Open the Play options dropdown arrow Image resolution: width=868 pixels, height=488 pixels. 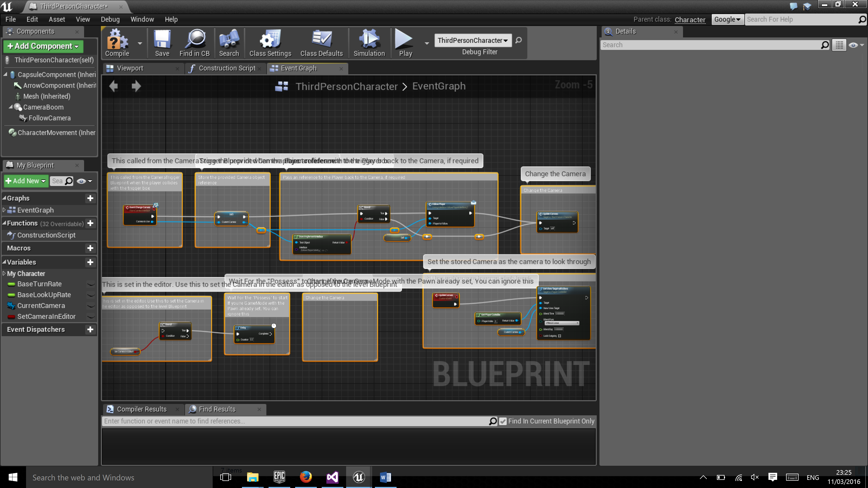coord(427,43)
